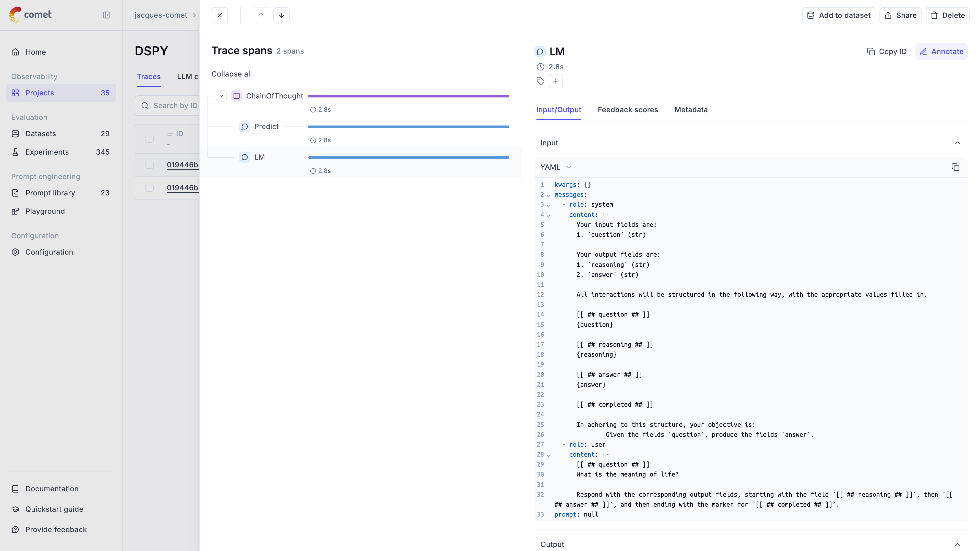Screen dimensions: 980x551
Task: Close the trace panel with X icon
Action: tap(219, 15)
